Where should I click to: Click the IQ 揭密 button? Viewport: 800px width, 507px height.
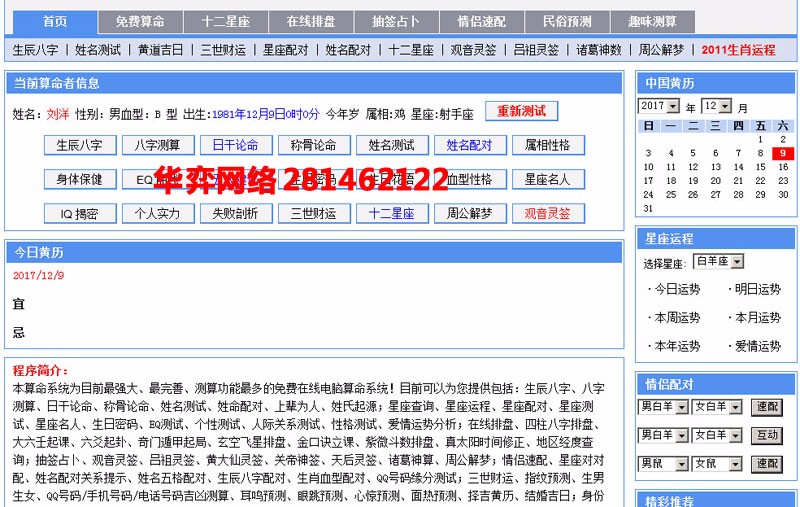[x=80, y=213]
